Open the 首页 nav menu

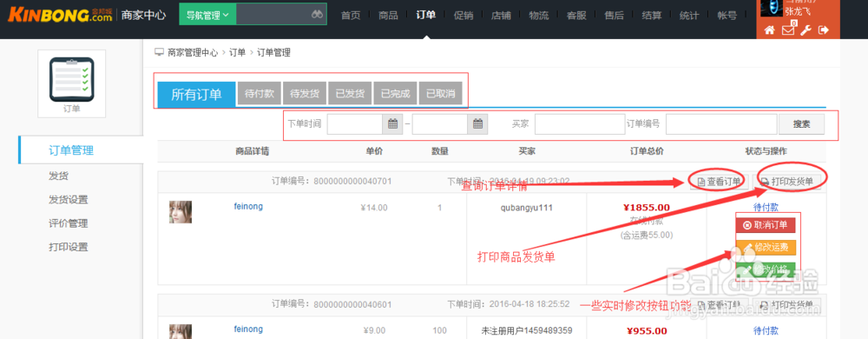[x=351, y=16]
